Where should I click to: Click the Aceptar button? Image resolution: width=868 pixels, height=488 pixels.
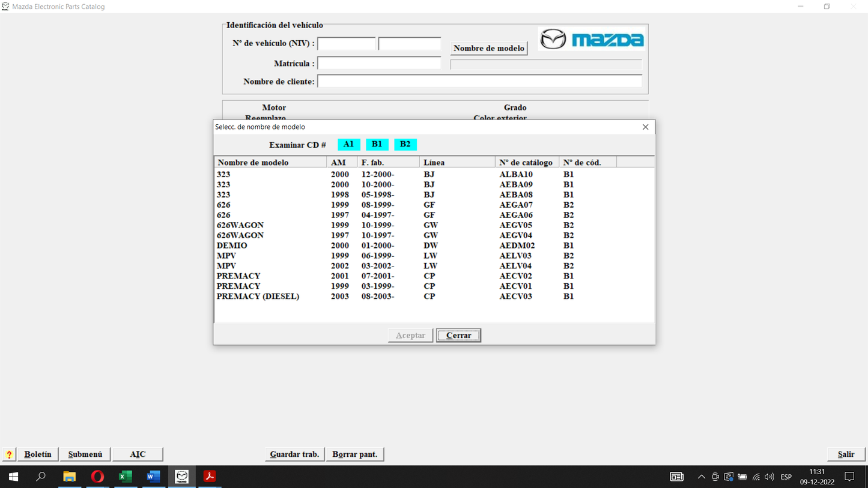411,335
